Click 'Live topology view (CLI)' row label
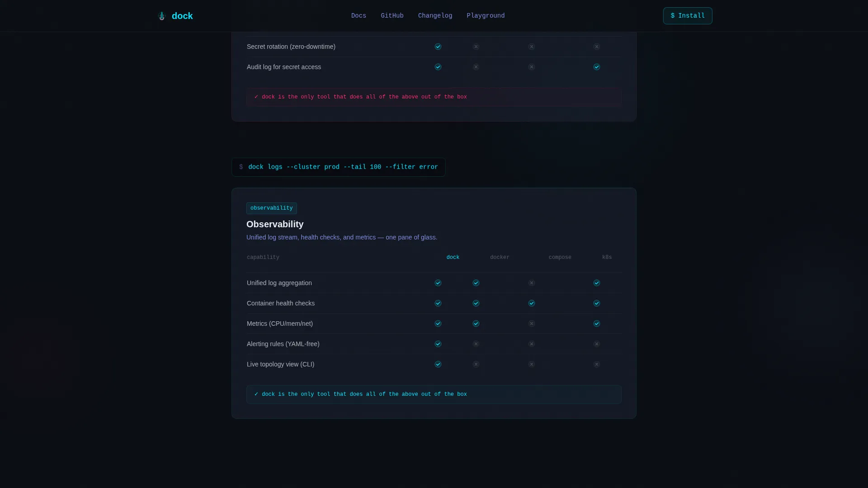This screenshot has width=868, height=488. pos(280,364)
